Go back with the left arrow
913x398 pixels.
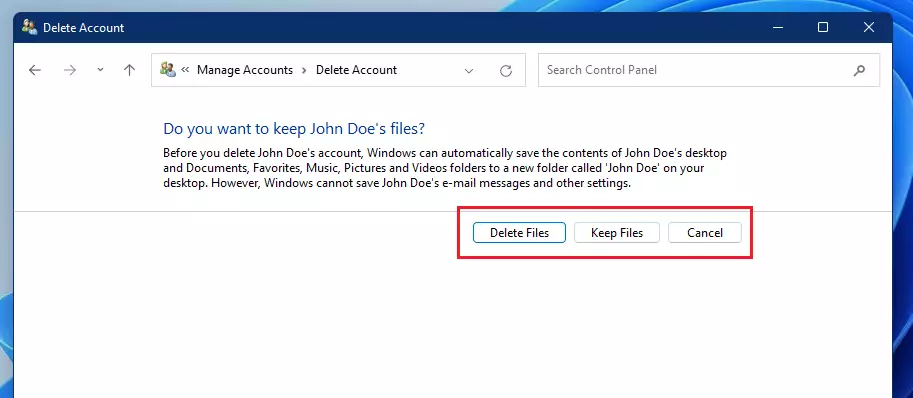point(35,70)
